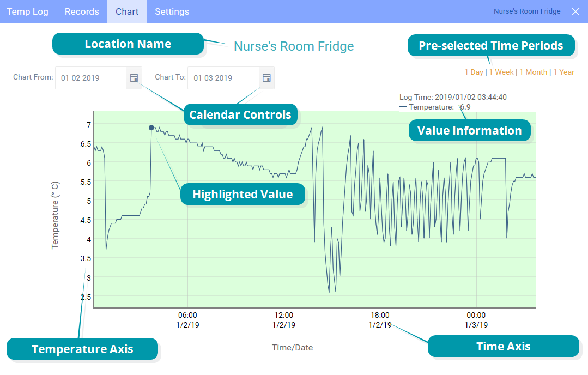588x375 pixels.
Task: Go to the Settings tab
Action: 172,11
